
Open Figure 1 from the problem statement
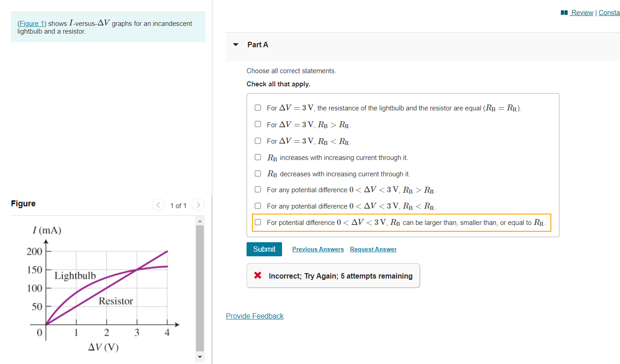point(31,23)
